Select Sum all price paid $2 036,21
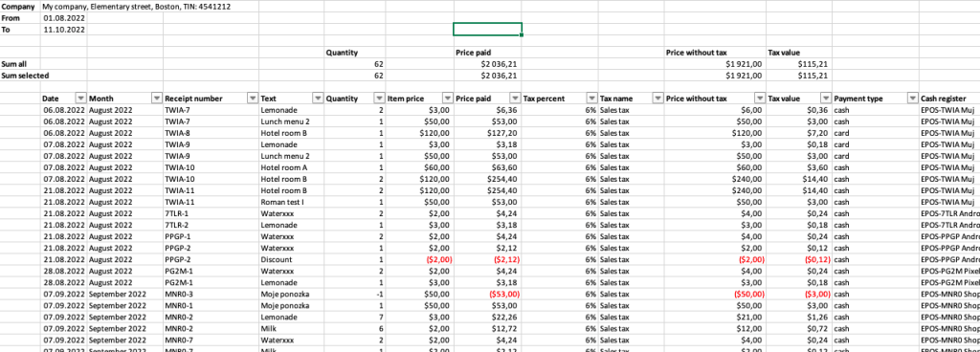Image resolution: width=980 pixels, height=352 pixels. click(x=488, y=64)
